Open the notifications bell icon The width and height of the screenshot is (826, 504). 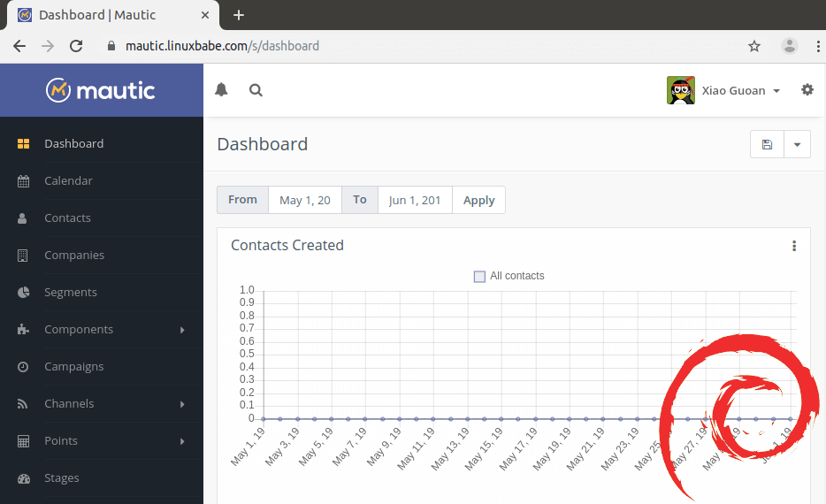(x=221, y=89)
